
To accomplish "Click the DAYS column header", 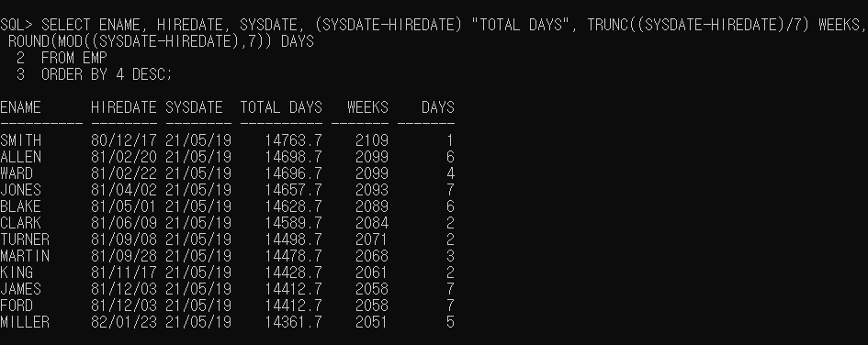I will (438, 107).
